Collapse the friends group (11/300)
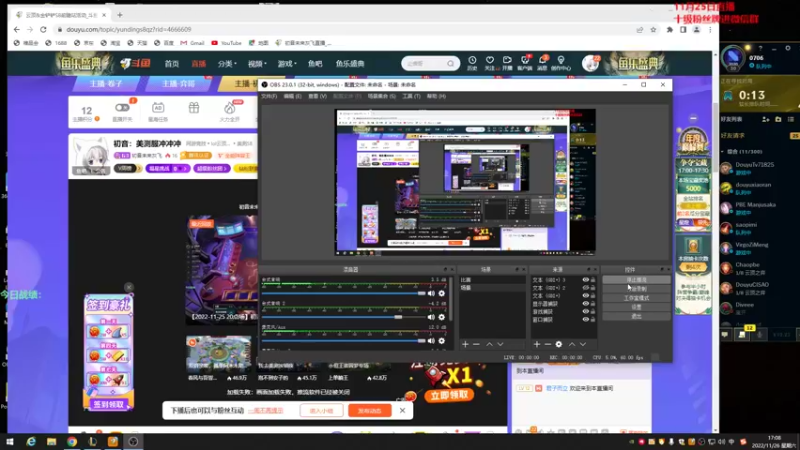The height and width of the screenshot is (450, 800). 723,152
